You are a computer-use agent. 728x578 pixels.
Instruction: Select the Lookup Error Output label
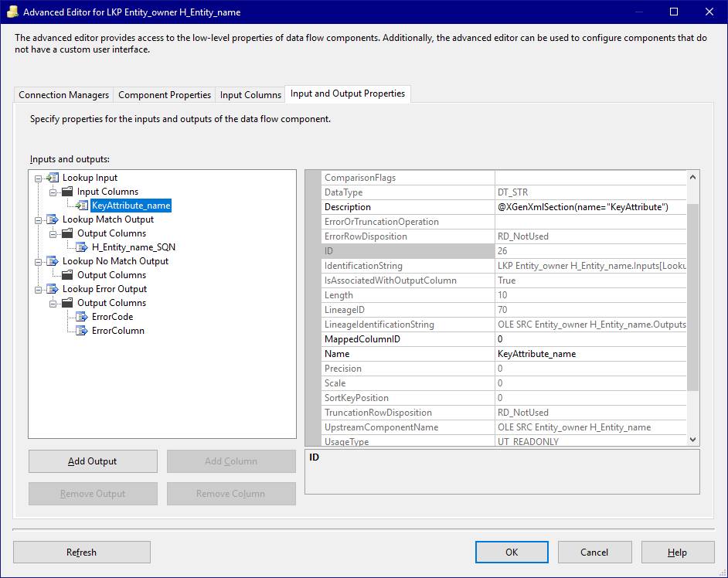coord(105,289)
